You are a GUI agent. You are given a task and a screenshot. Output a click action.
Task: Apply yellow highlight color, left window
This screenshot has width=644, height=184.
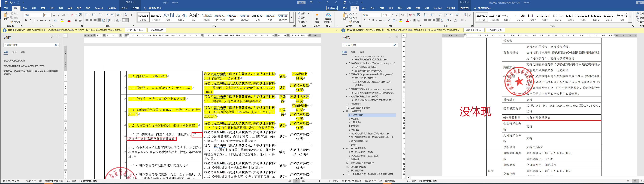[62, 20]
